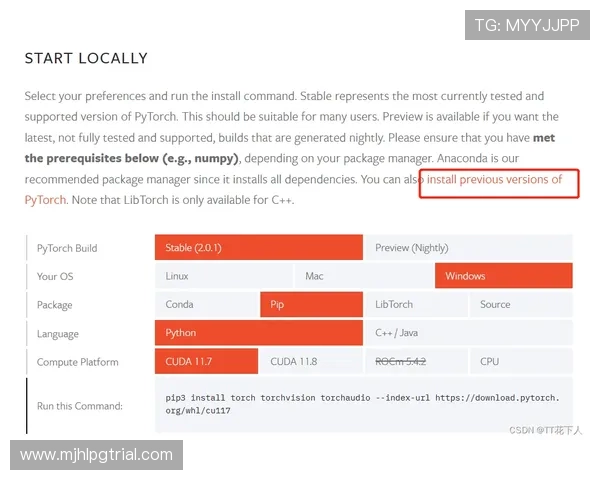The image size is (600, 480).
Task: Select the Preview (Nightly) build option
Action: [468, 248]
